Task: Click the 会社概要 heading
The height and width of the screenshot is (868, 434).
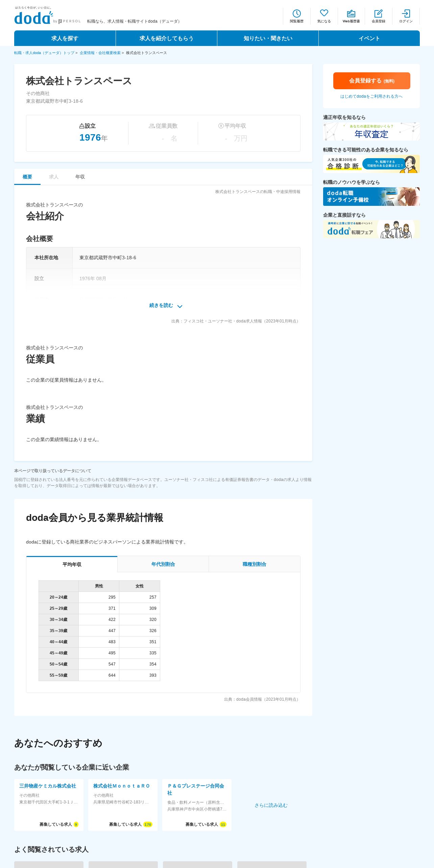Action: click(x=40, y=239)
